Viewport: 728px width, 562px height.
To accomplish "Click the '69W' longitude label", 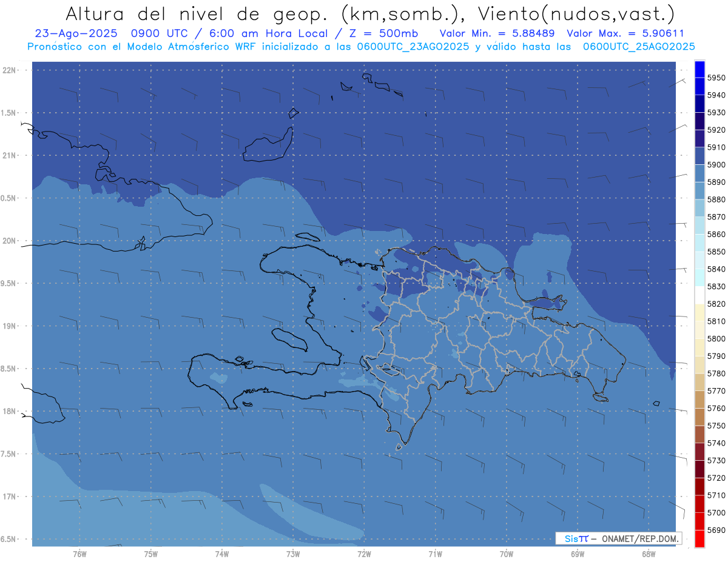I will click(578, 554).
